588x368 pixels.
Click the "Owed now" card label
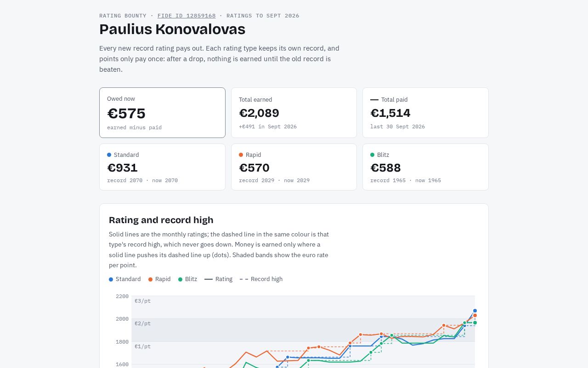pyautogui.click(x=121, y=99)
